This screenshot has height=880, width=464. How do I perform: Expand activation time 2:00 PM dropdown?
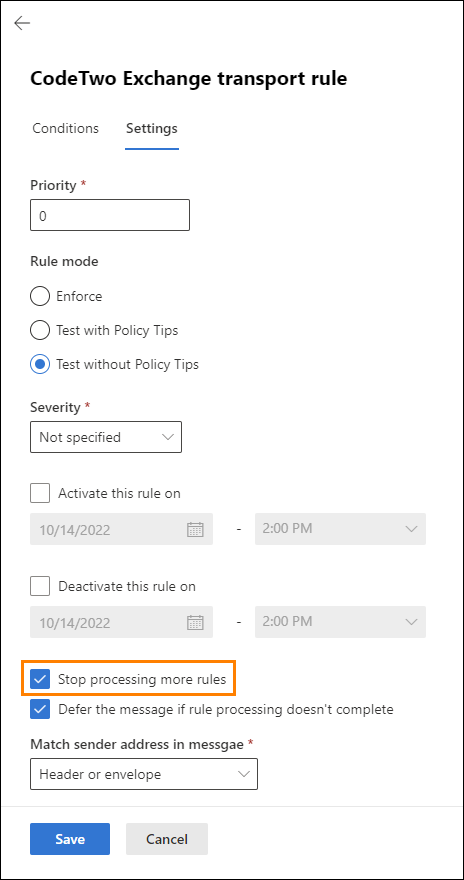coord(341,529)
